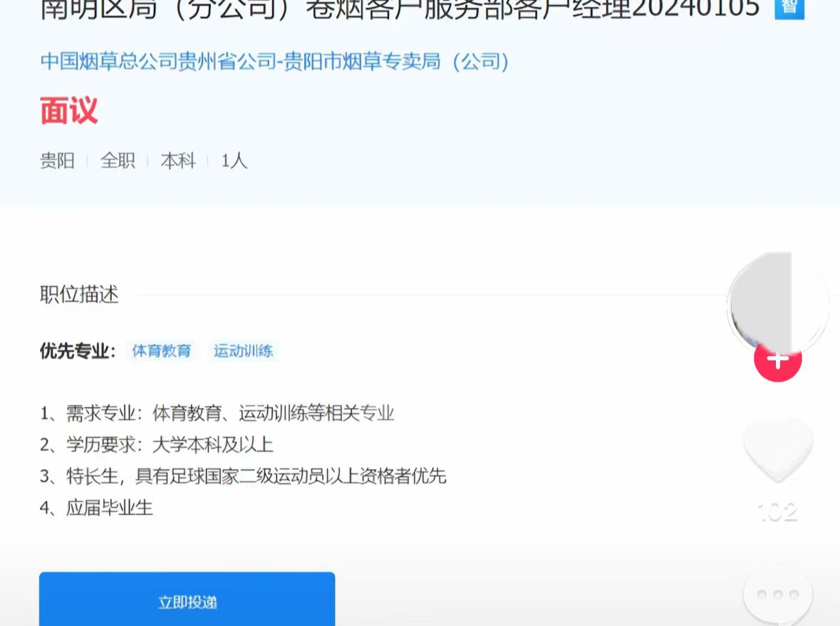Open the uploader's round avatar

point(777,303)
